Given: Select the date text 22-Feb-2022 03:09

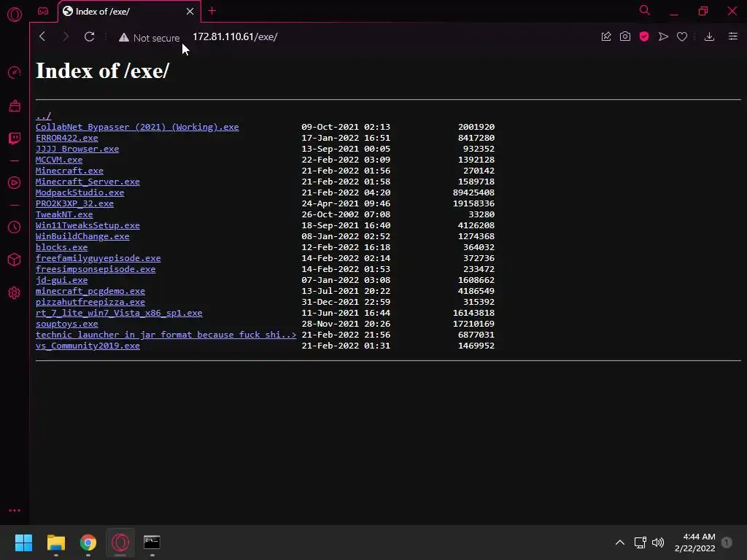Looking at the screenshot, I should 346,160.
